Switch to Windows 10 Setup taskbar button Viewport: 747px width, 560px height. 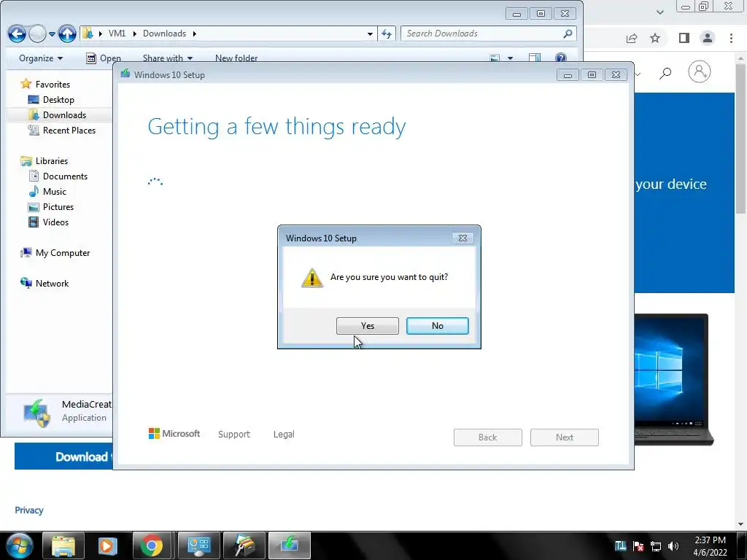290,545
